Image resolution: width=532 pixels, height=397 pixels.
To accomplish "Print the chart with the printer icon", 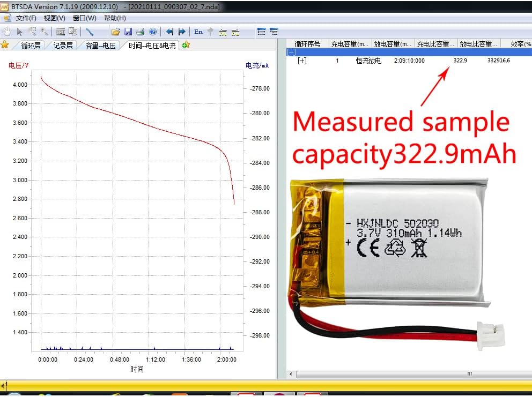I will [141, 32].
